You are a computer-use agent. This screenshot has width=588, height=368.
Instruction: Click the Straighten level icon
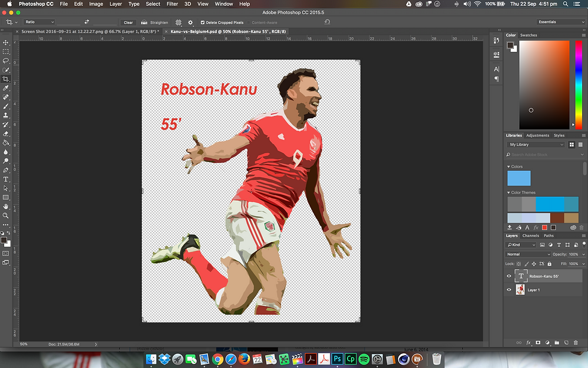pyautogui.click(x=144, y=22)
